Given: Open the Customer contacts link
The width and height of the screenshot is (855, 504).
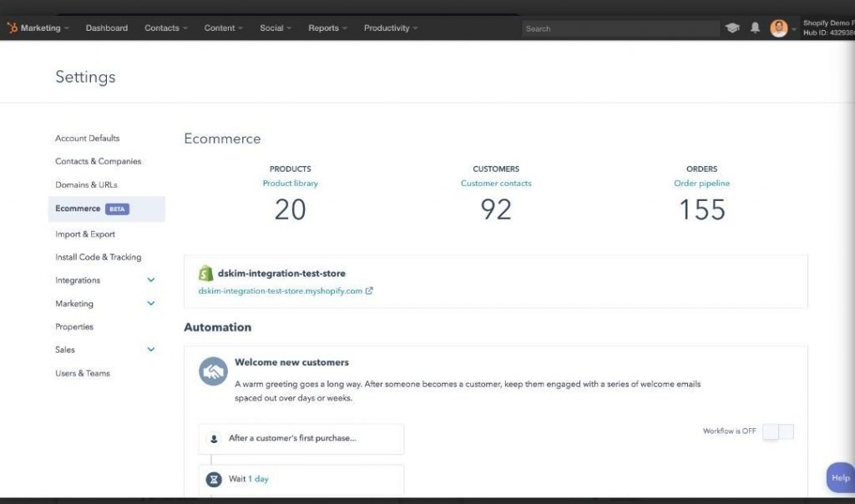Looking at the screenshot, I should click(x=496, y=184).
